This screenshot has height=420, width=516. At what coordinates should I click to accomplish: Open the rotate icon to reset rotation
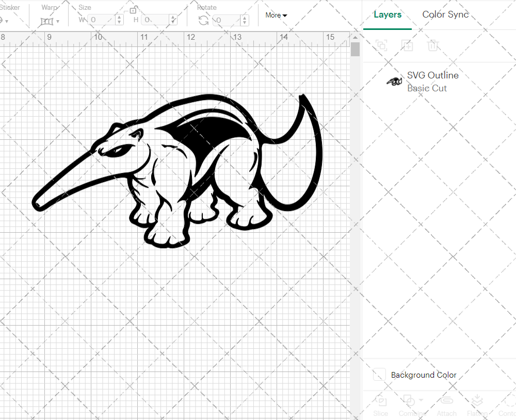pyautogui.click(x=204, y=19)
